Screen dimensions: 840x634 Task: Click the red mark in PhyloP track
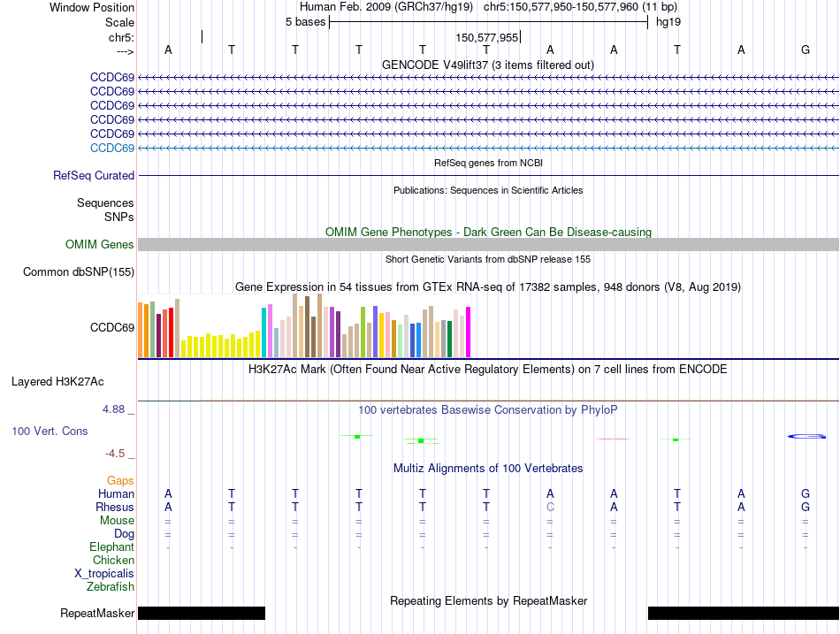[x=614, y=439]
